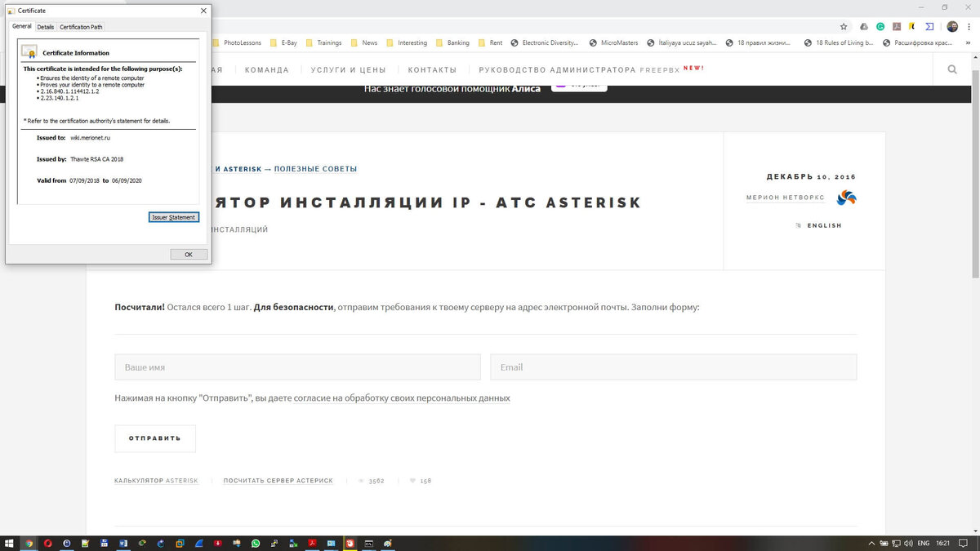Viewport: 980px width, 551px height.
Task: Open the Grammarly extension icon
Action: (x=880, y=26)
